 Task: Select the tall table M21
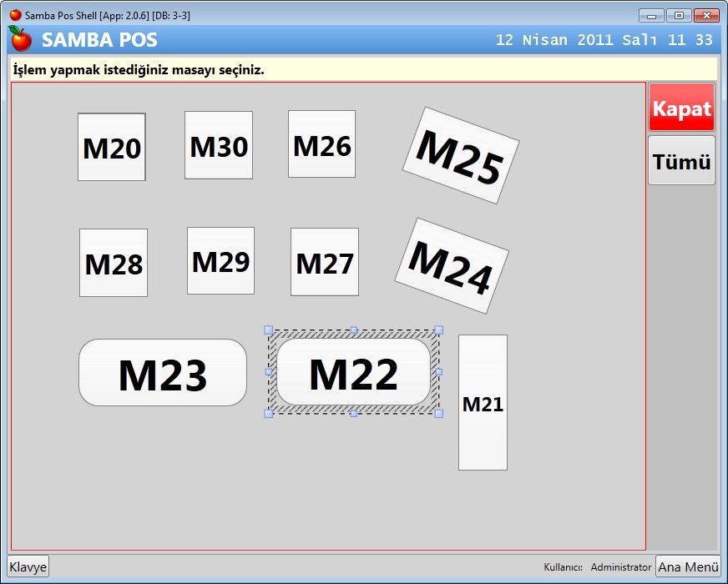pyautogui.click(x=483, y=403)
